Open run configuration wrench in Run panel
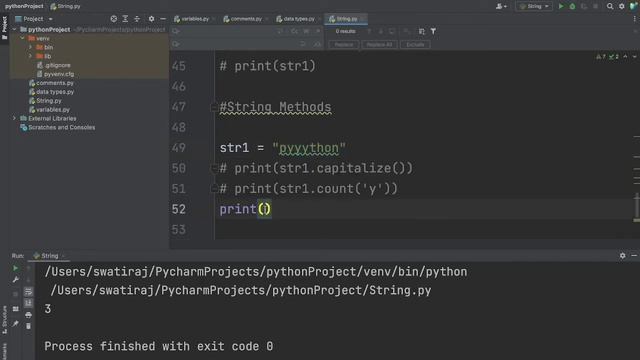The image size is (640, 360). (16, 280)
